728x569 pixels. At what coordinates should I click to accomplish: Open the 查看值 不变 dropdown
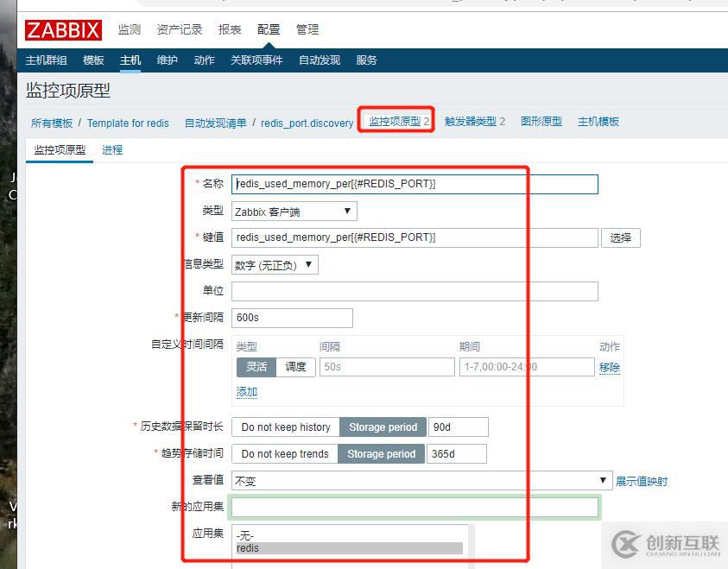(x=421, y=481)
